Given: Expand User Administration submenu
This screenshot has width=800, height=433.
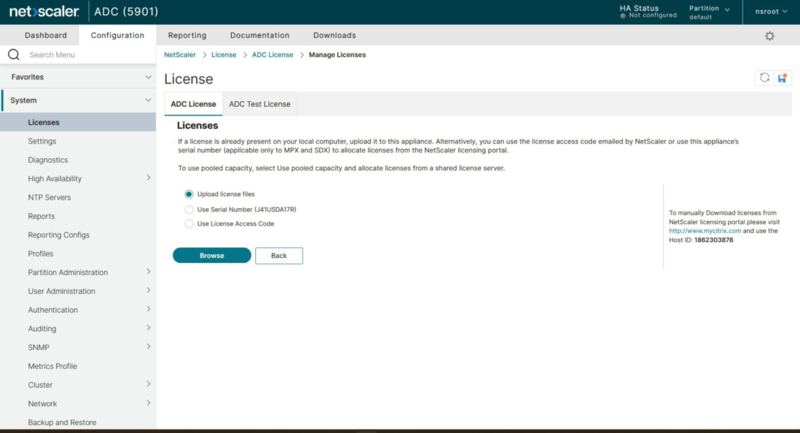Looking at the screenshot, I should tap(148, 291).
